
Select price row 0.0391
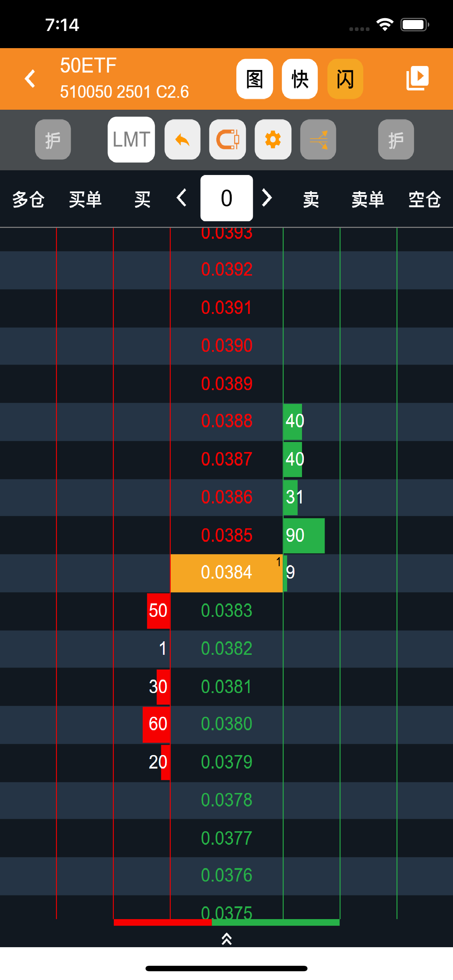coord(226,307)
